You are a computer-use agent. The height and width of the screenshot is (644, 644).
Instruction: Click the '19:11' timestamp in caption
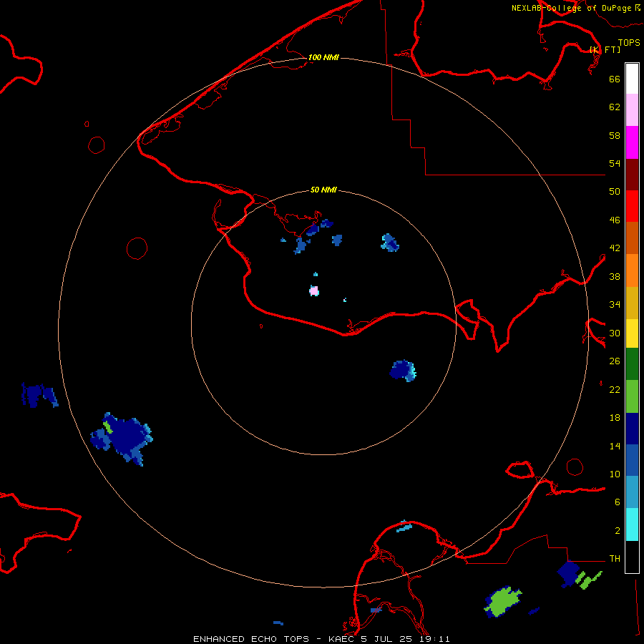434,639
